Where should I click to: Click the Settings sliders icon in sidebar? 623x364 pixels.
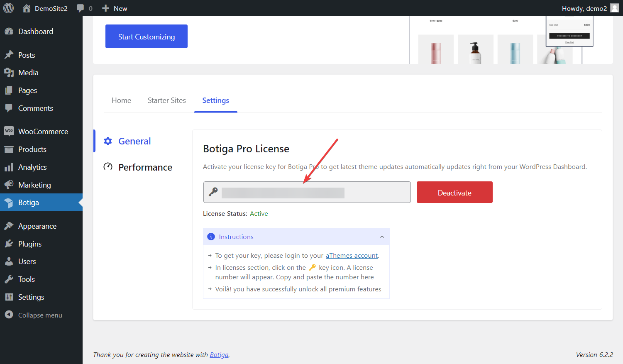coord(9,297)
